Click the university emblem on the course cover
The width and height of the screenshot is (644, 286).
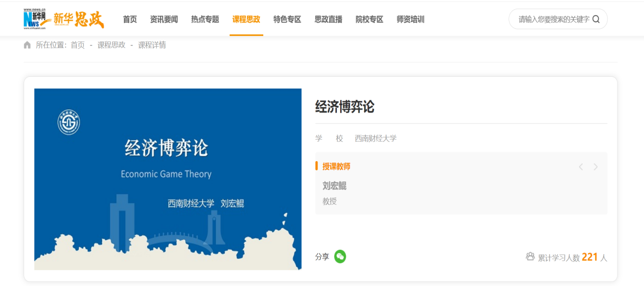coord(68,123)
